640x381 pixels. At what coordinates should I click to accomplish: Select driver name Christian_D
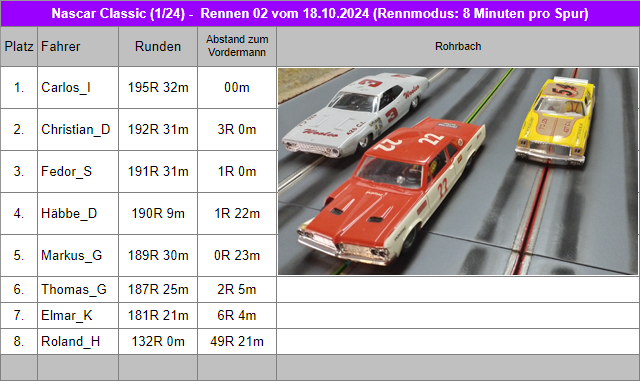click(76, 129)
